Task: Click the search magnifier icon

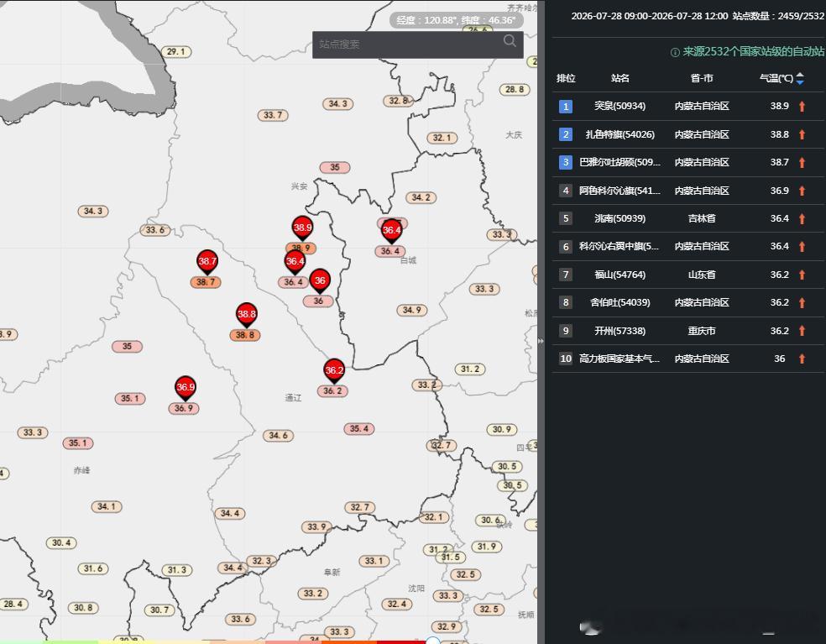Action: tap(510, 41)
